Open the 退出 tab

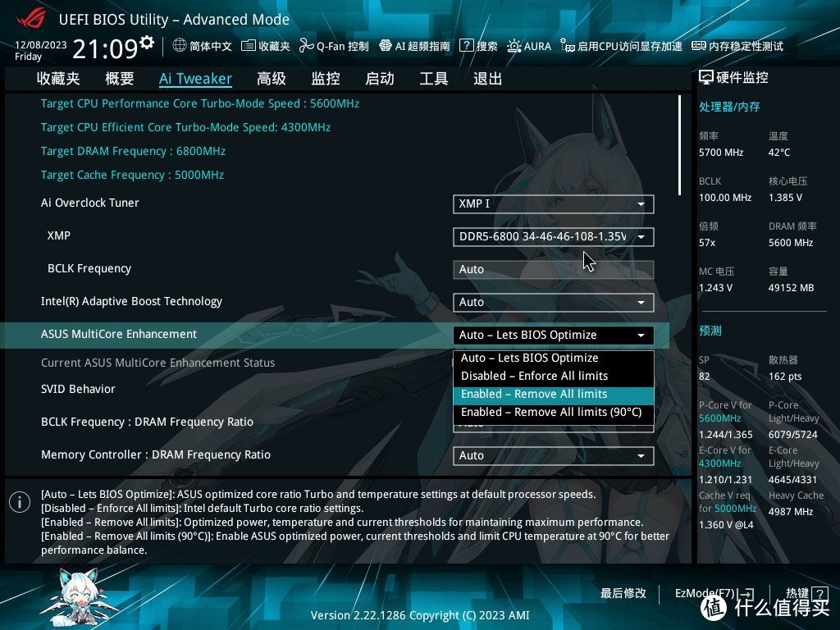(487, 79)
